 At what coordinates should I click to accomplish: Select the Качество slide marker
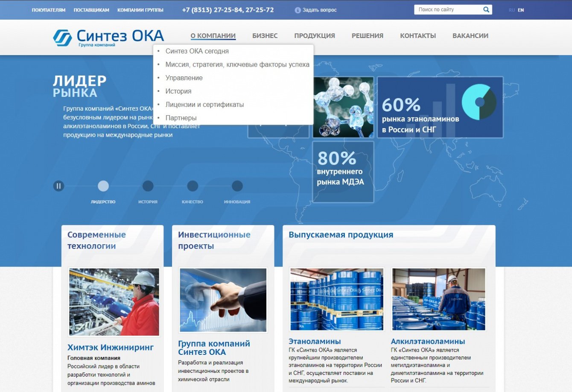pyautogui.click(x=193, y=186)
